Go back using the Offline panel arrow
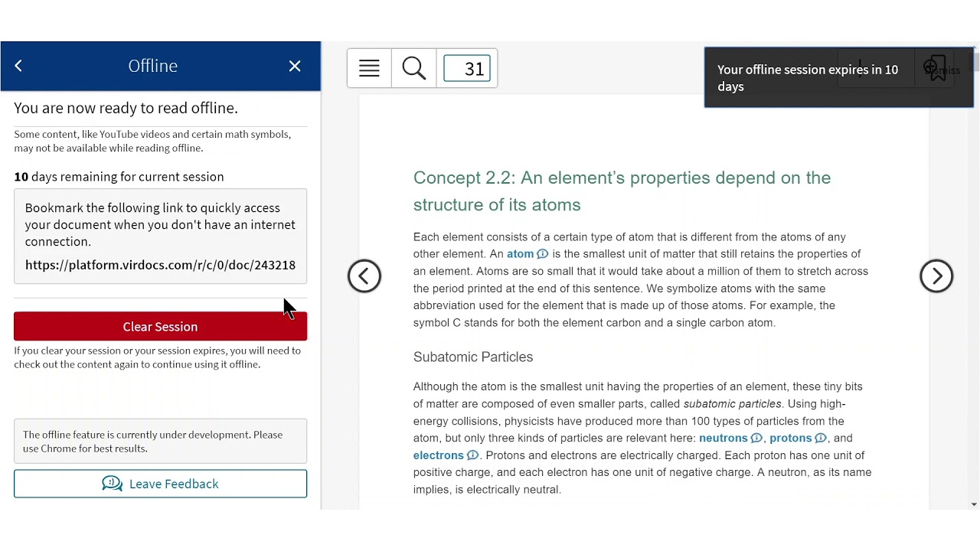The image size is (980, 551). 18,66
